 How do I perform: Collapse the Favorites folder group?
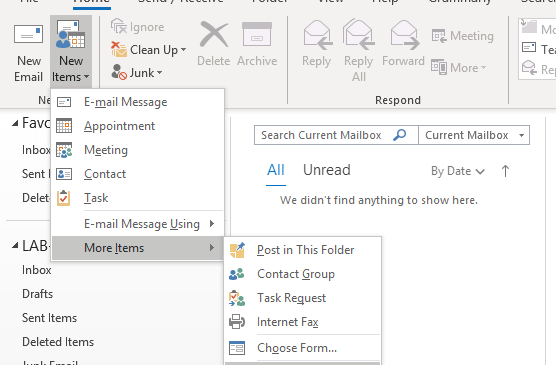click(15, 123)
